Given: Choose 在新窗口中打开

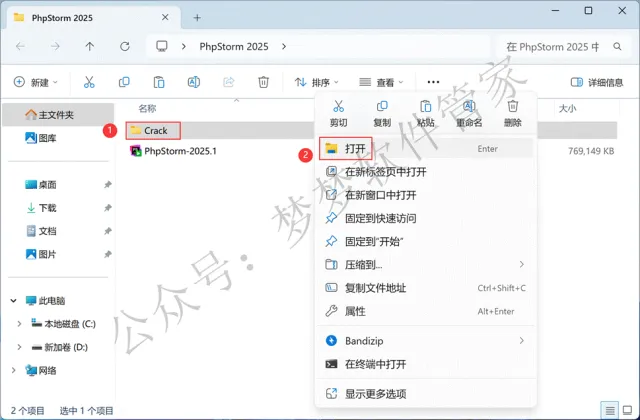Looking at the screenshot, I should (425, 195).
